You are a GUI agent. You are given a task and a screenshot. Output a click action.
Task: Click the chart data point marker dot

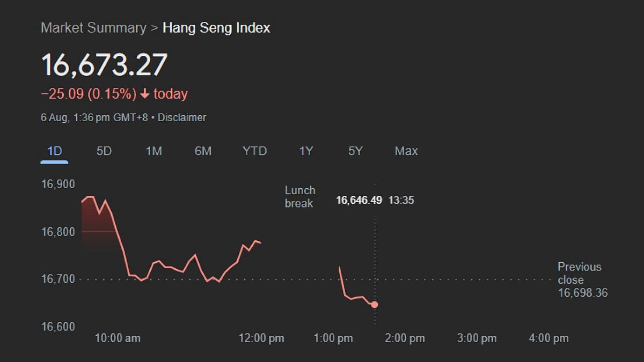tap(375, 305)
